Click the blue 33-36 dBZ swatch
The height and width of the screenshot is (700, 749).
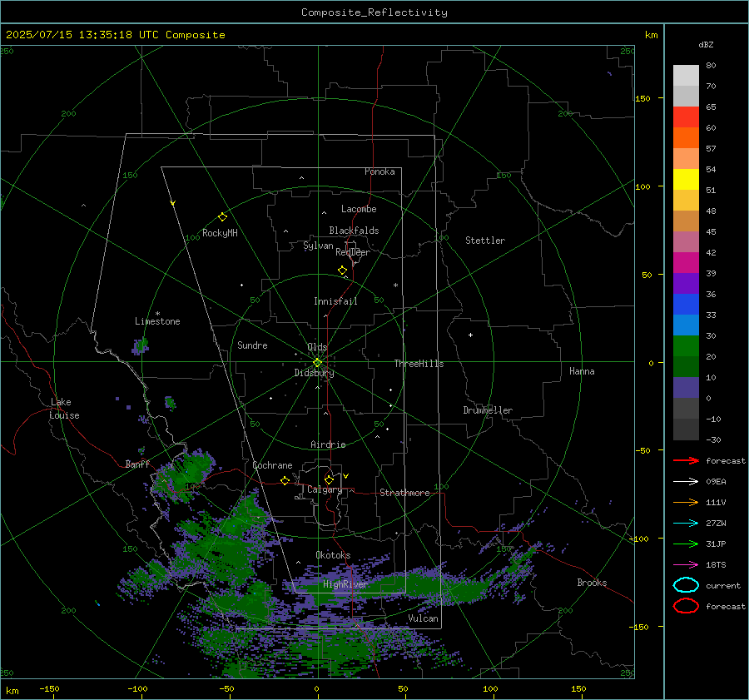tap(686, 305)
